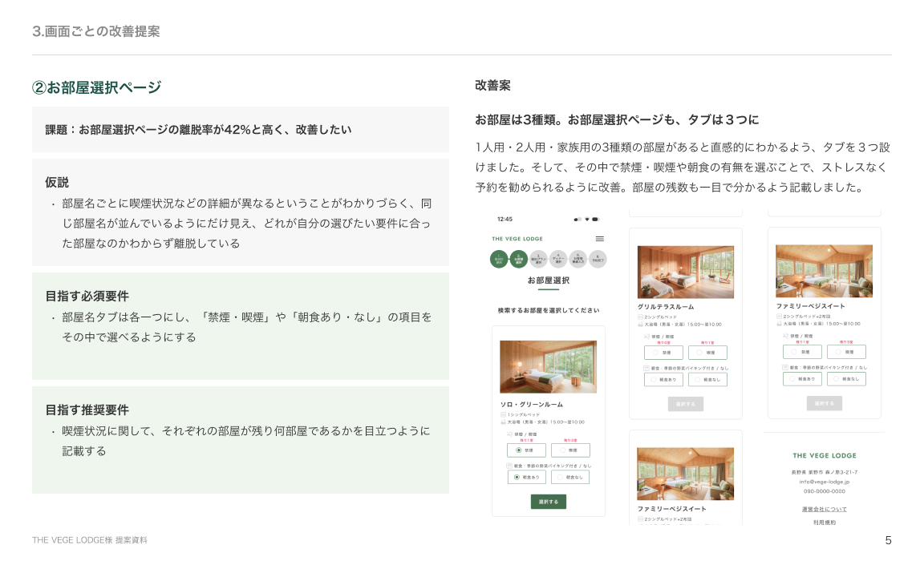Click info@vege-lodge.jp email in footer
Image resolution: width=924 pixels, height=561 pixels.
click(824, 482)
